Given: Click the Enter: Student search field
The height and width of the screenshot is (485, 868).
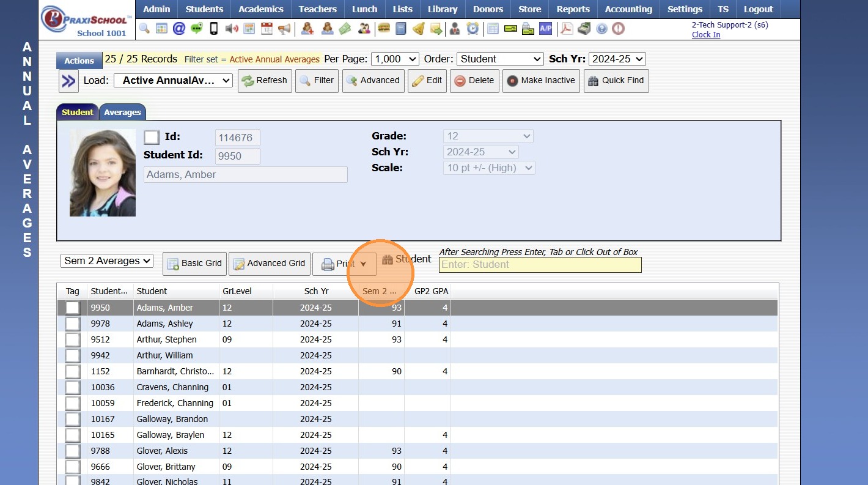Looking at the screenshot, I should pyautogui.click(x=540, y=265).
